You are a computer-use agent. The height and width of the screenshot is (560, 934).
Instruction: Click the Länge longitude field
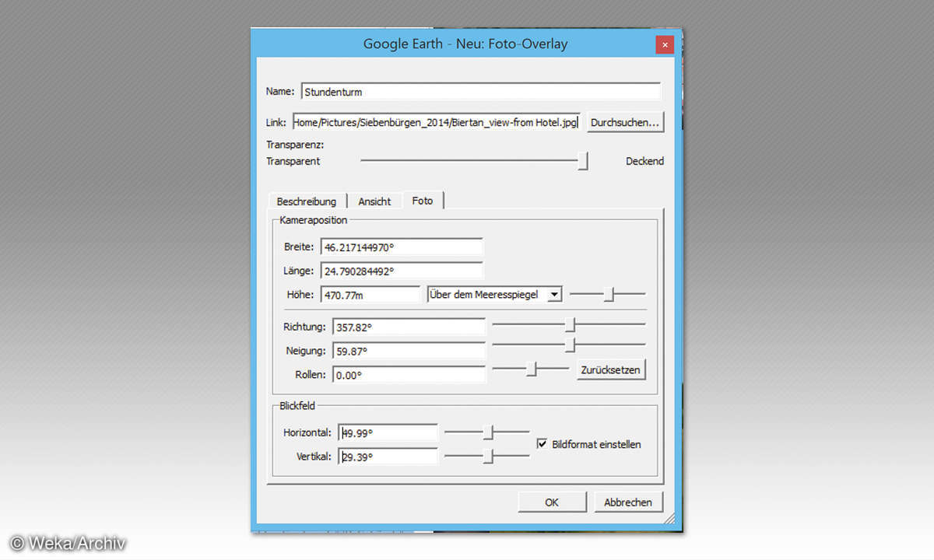coord(402,271)
